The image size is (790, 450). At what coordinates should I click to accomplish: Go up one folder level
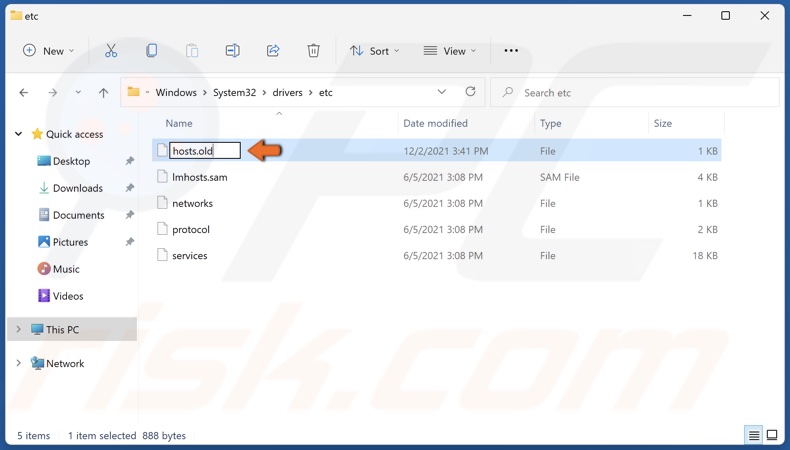[103, 93]
